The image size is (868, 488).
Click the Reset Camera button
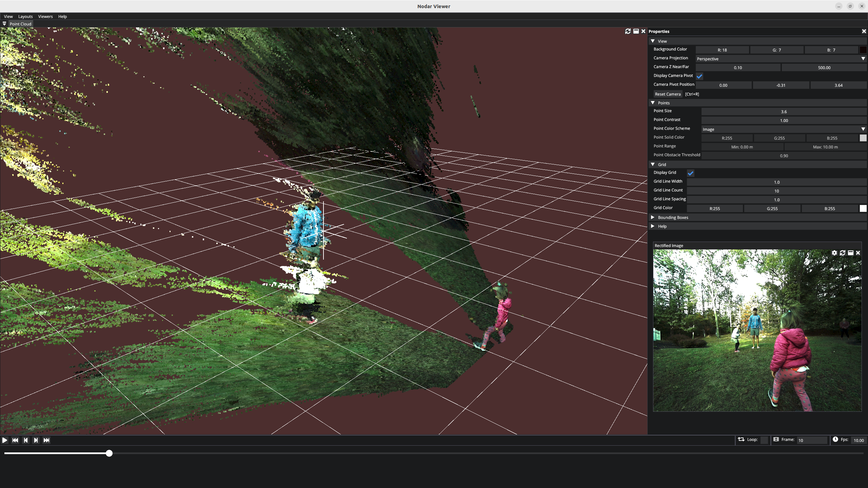668,94
